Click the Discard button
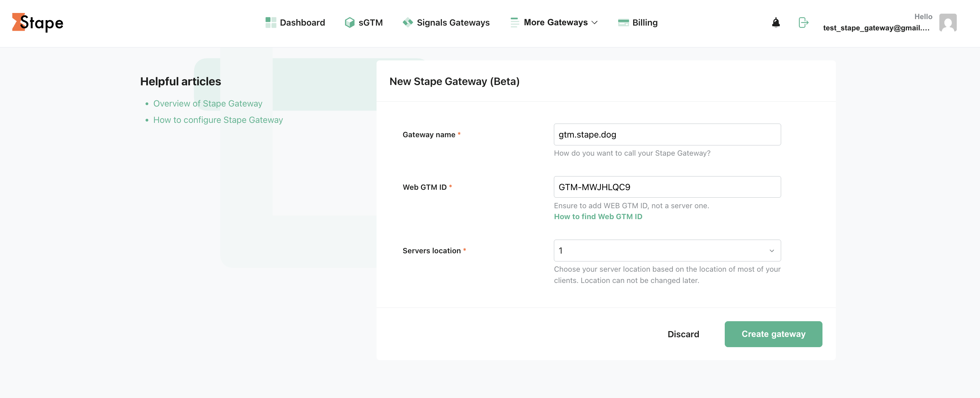 tap(683, 334)
